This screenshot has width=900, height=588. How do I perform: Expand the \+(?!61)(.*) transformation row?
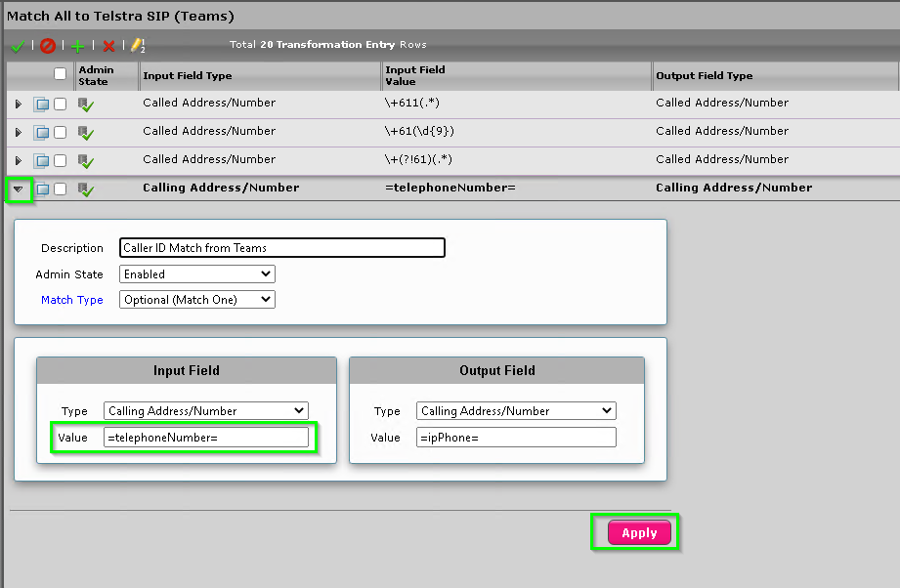point(19,160)
